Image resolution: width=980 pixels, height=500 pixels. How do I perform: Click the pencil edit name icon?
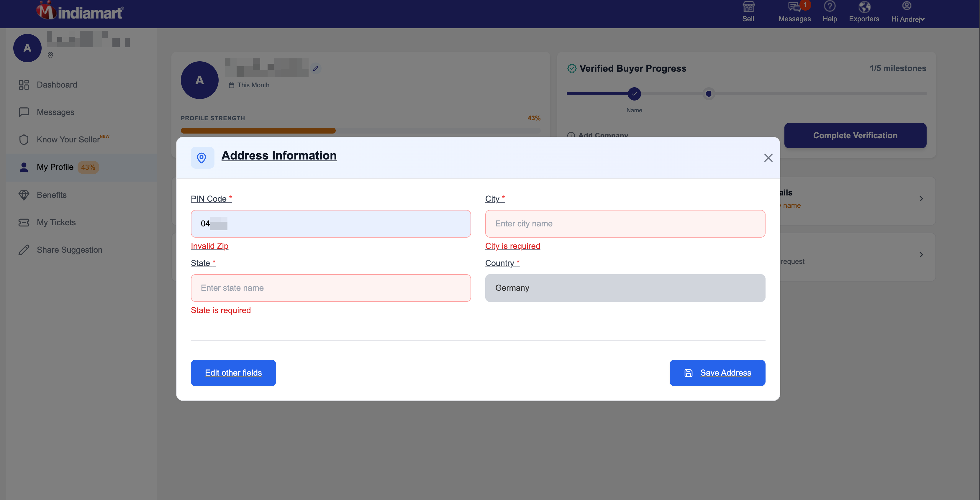click(315, 68)
